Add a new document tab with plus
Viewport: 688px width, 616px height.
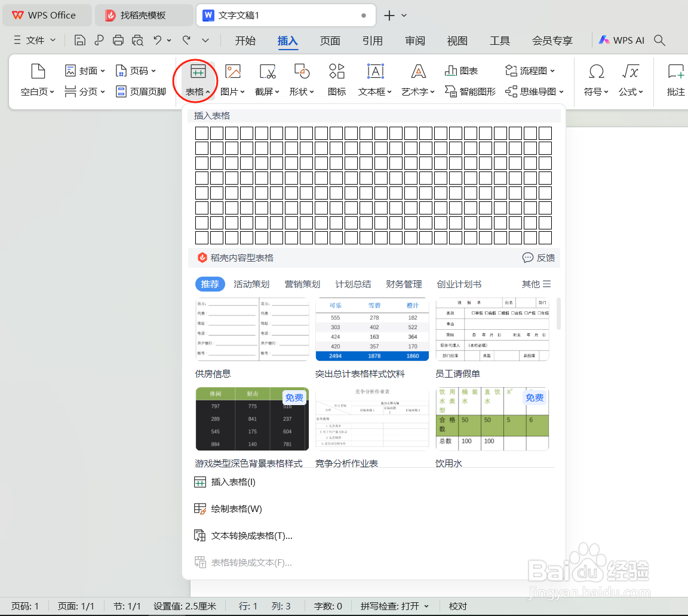click(389, 16)
